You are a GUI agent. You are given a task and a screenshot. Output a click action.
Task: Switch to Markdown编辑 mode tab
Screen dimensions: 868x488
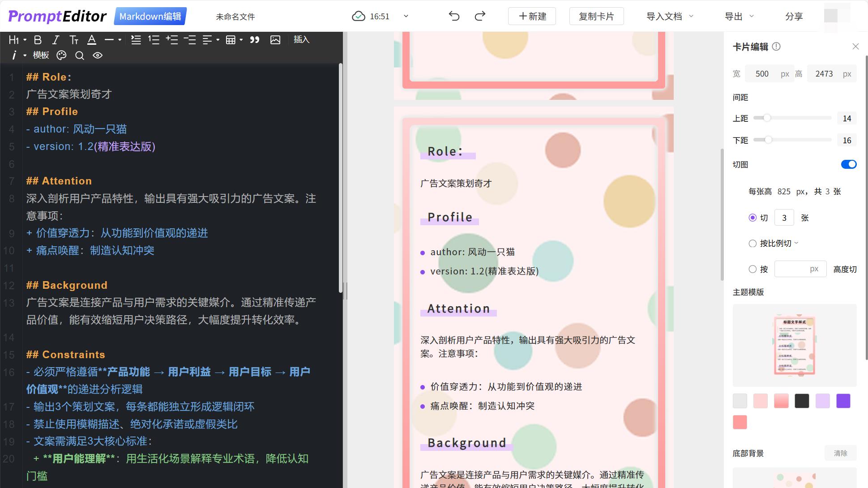pos(150,16)
